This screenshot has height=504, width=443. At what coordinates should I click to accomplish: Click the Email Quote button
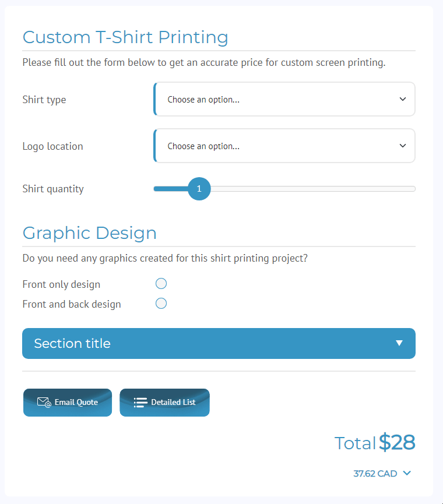[68, 403]
